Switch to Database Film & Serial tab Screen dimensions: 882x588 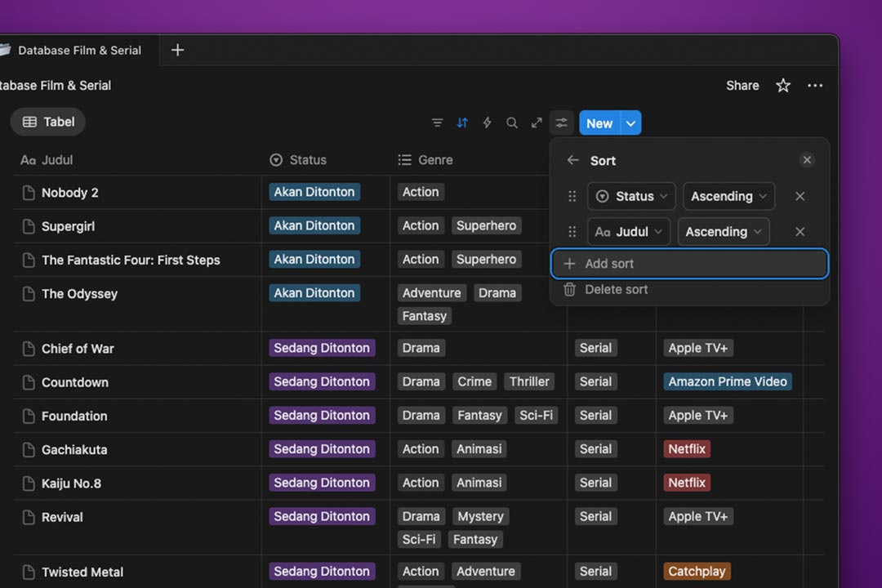[78, 50]
